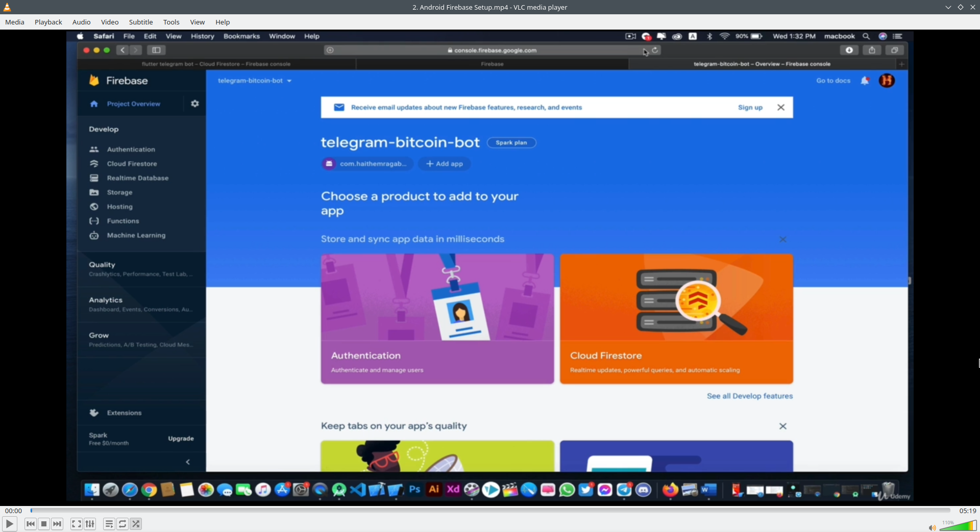The image size is (980, 532).
Task: Collapse the Firebase sidebar with chevron
Action: point(188,462)
